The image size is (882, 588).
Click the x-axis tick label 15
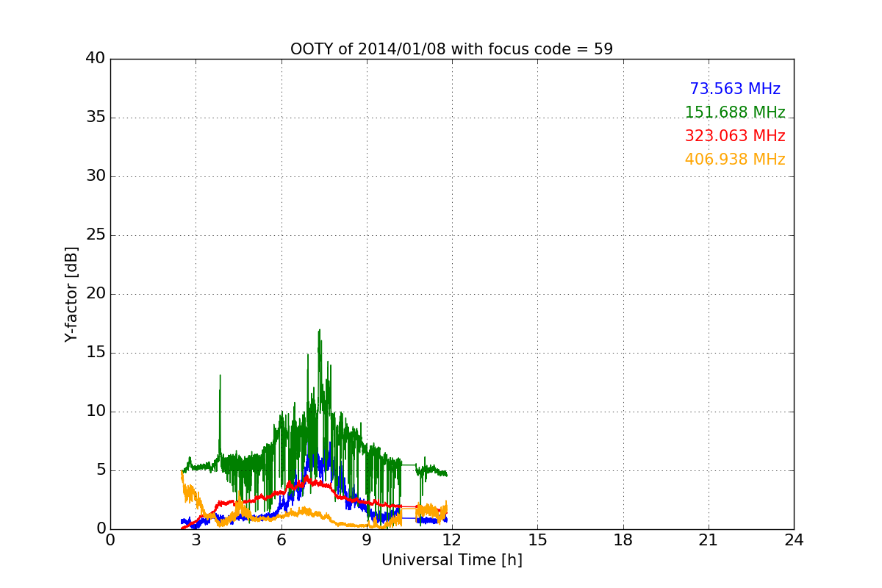point(537,540)
